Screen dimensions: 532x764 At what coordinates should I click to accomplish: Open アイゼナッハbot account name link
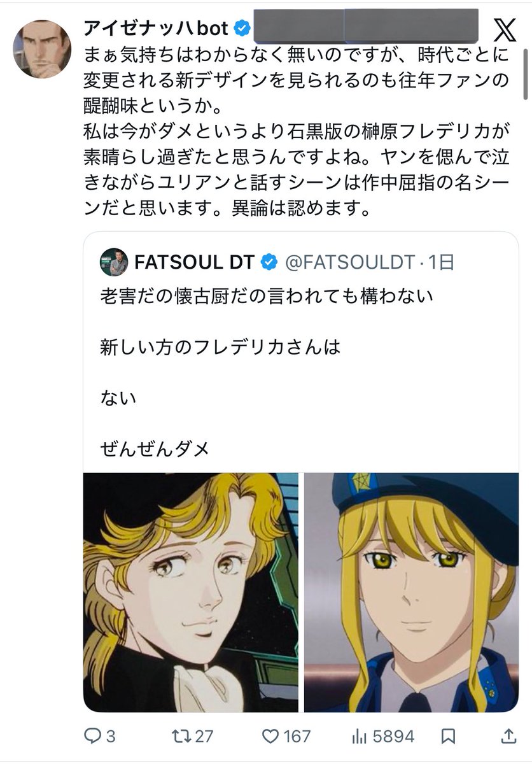(157, 29)
